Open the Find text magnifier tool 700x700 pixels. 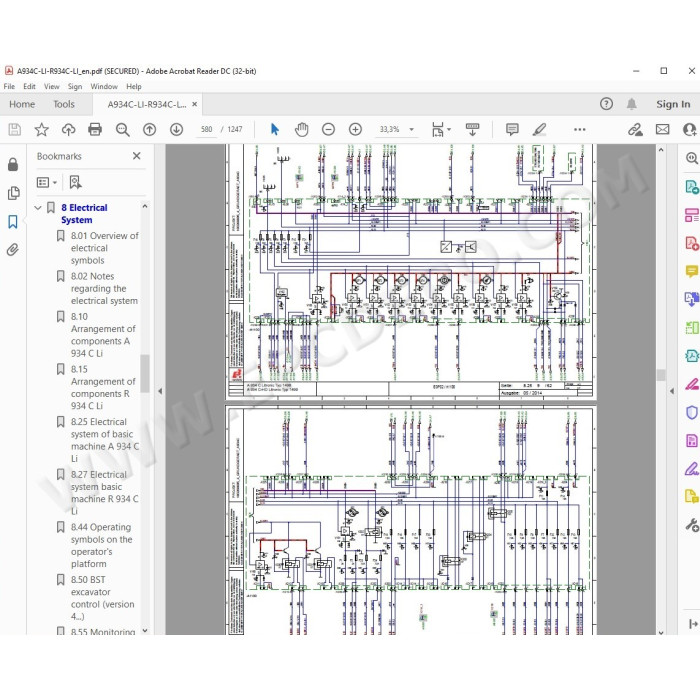pyautogui.click(x=122, y=129)
